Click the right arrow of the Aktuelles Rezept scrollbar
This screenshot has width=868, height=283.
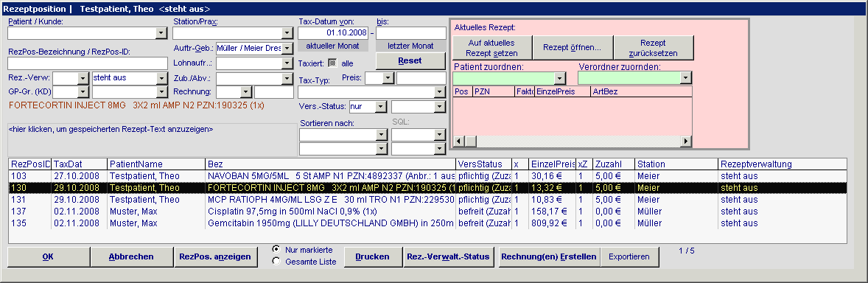coord(687,141)
